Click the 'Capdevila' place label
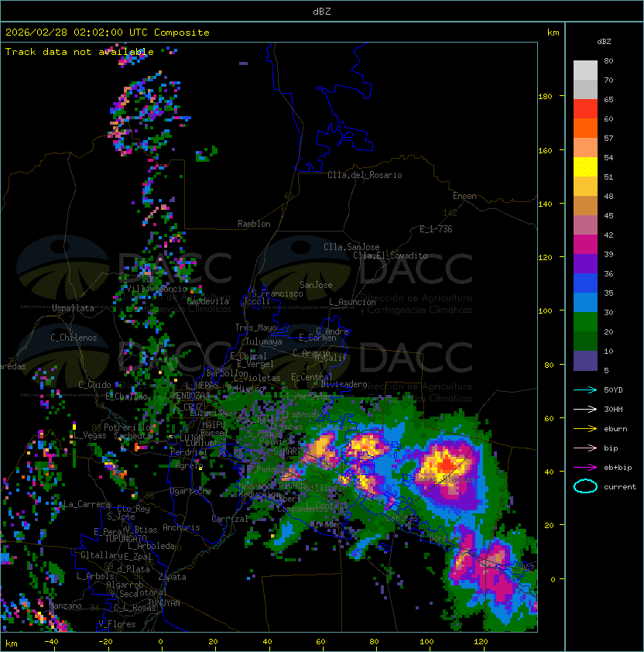644x652 pixels. [207, 301]
